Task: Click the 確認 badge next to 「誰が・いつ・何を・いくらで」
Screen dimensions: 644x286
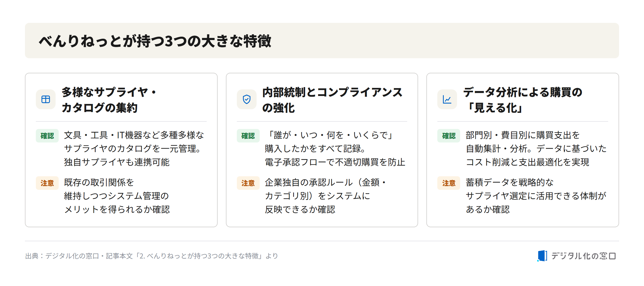Action: 248,136
